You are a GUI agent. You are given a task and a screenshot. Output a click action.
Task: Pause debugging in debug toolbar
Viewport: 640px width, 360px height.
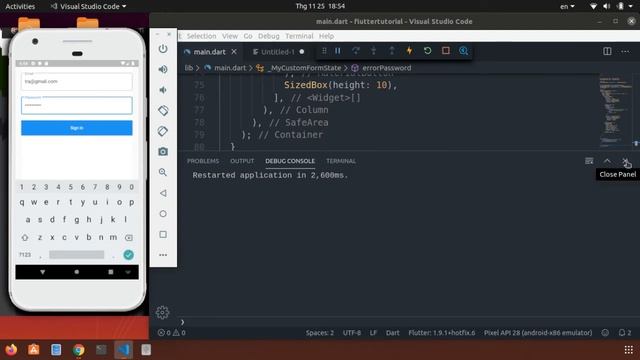click(338, 51)
